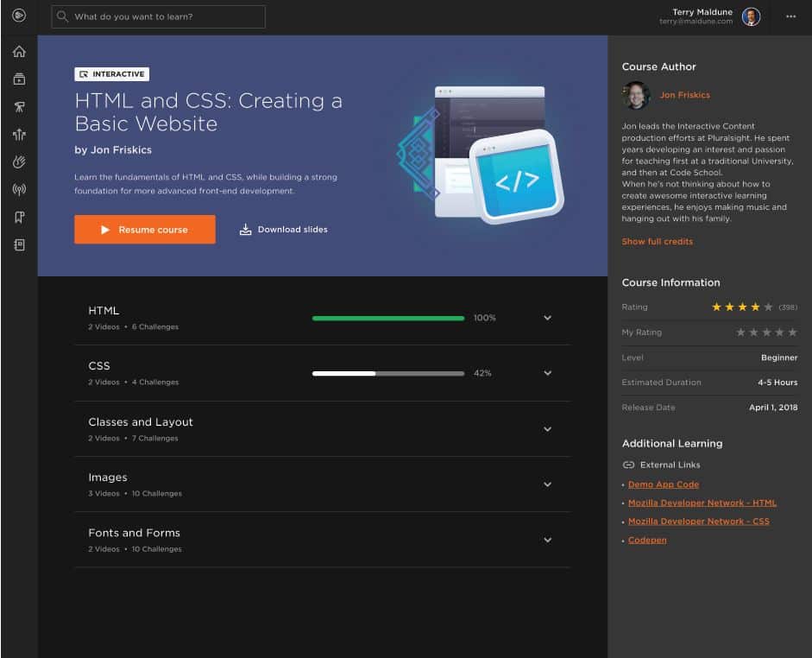Screen dimensions: 812x658
Task: Click the '4-5 Hours' duration value
Action: click(777, 383)
